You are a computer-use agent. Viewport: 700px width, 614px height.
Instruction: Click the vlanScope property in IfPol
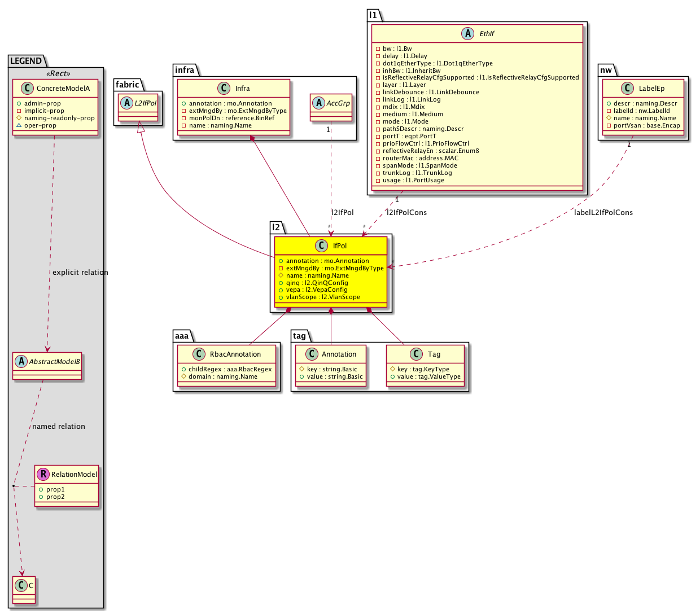click(322, 297)
